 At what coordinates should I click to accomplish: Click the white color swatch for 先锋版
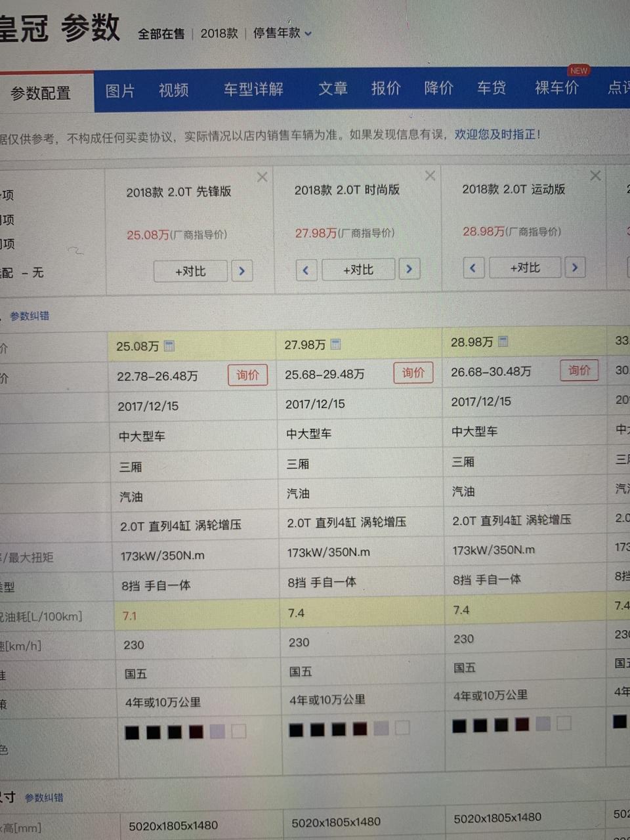click(239, 731)
